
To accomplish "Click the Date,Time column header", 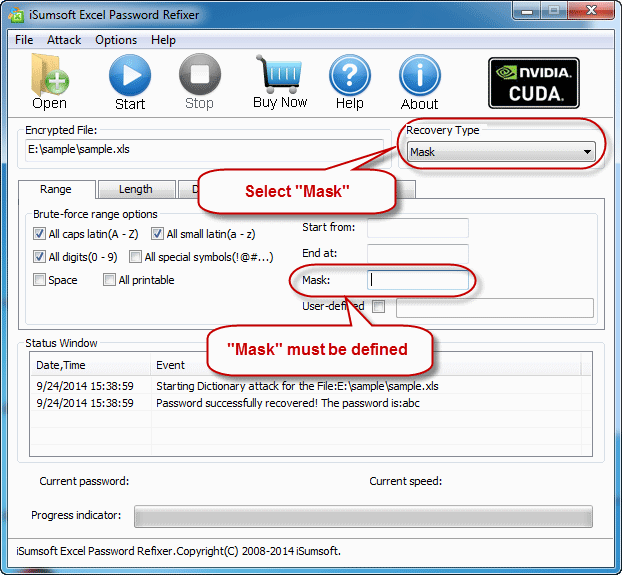I will 90,364.
